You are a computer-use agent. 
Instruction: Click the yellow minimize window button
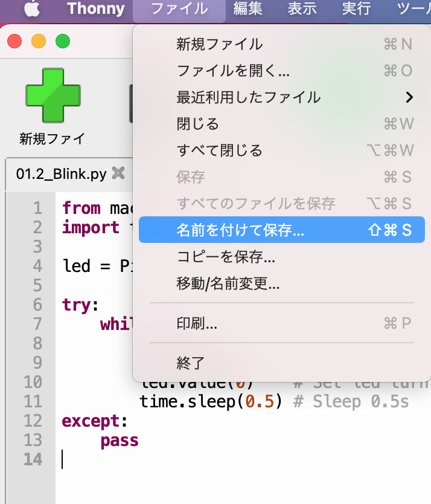[x=39, y=41]
